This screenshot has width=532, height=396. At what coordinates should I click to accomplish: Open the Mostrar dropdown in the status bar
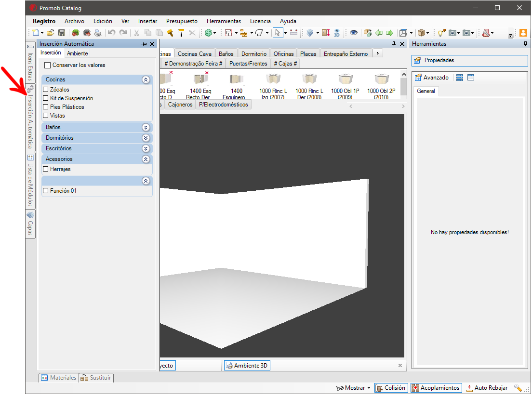coord(369,388)
